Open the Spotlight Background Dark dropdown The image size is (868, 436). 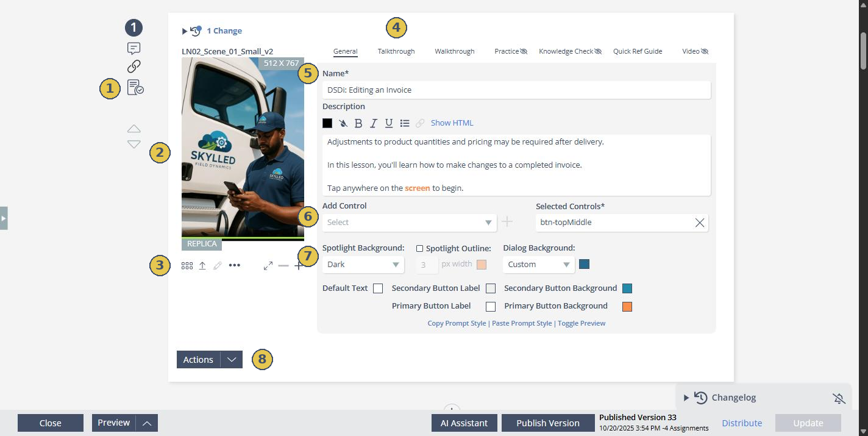363,265
